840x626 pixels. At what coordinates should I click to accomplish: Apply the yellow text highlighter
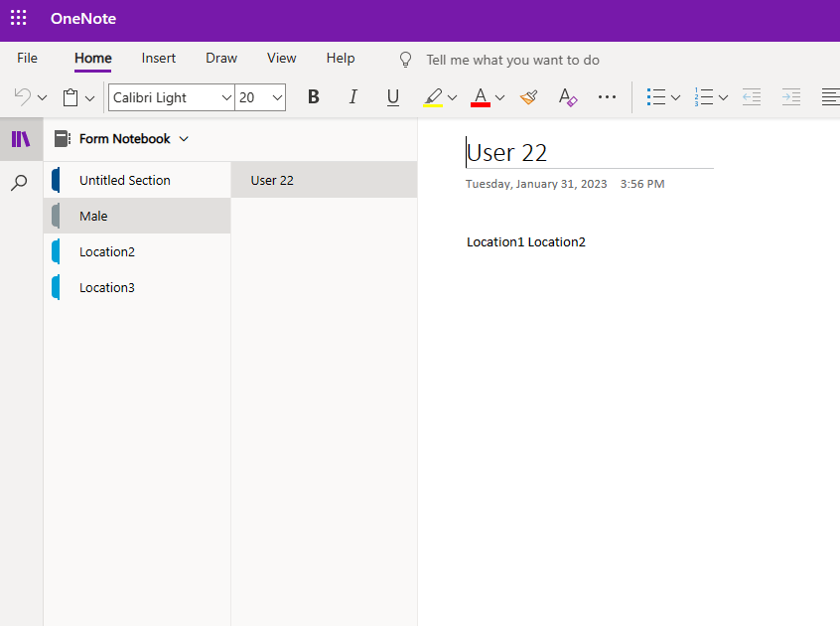click(x=434, y=96)
